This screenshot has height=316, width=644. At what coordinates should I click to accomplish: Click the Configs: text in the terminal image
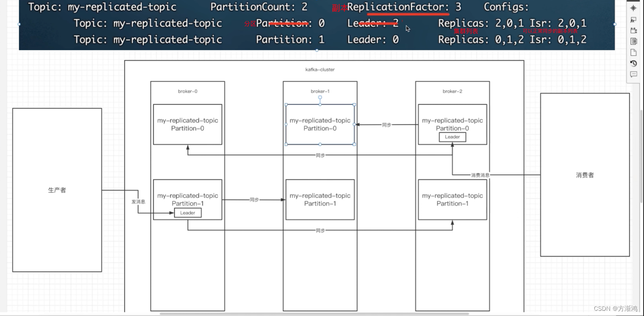[x=506, y=7]
